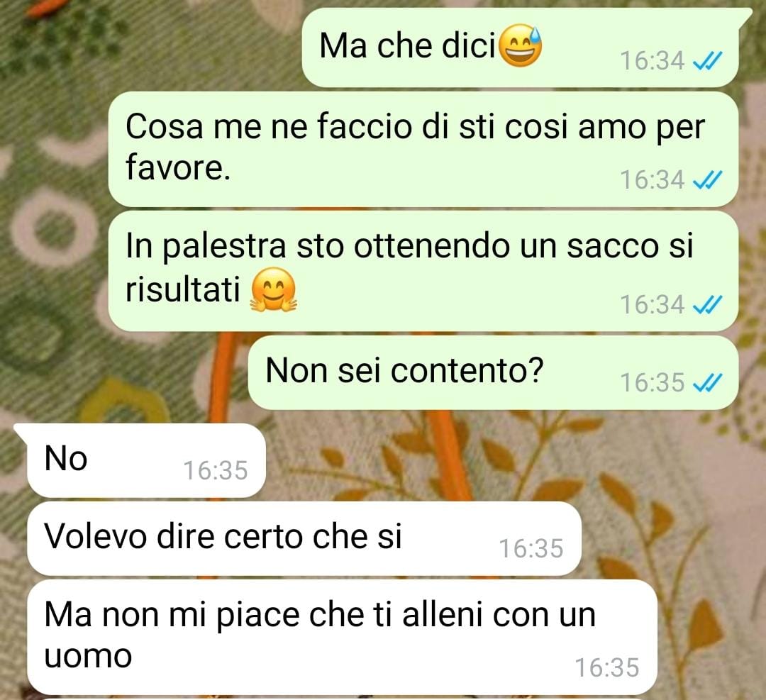Select the 'In palestra sto ottenendo' message bubble

(423, 271)
